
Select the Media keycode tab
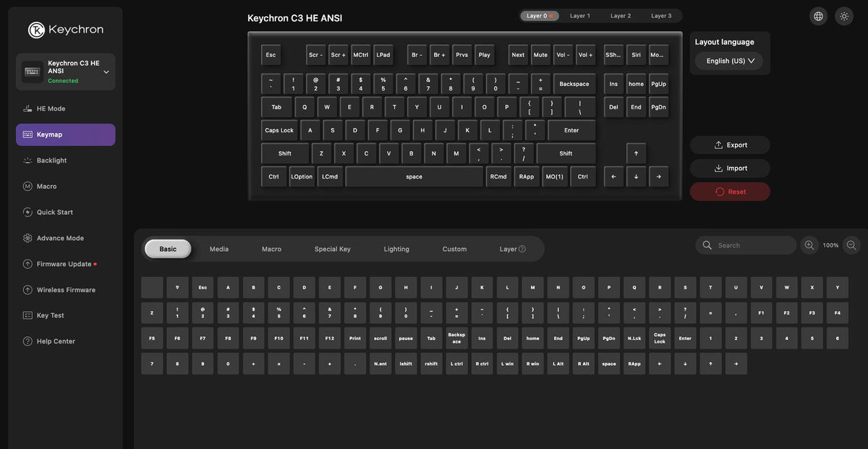pyautogui.click(x=219, y=249)
